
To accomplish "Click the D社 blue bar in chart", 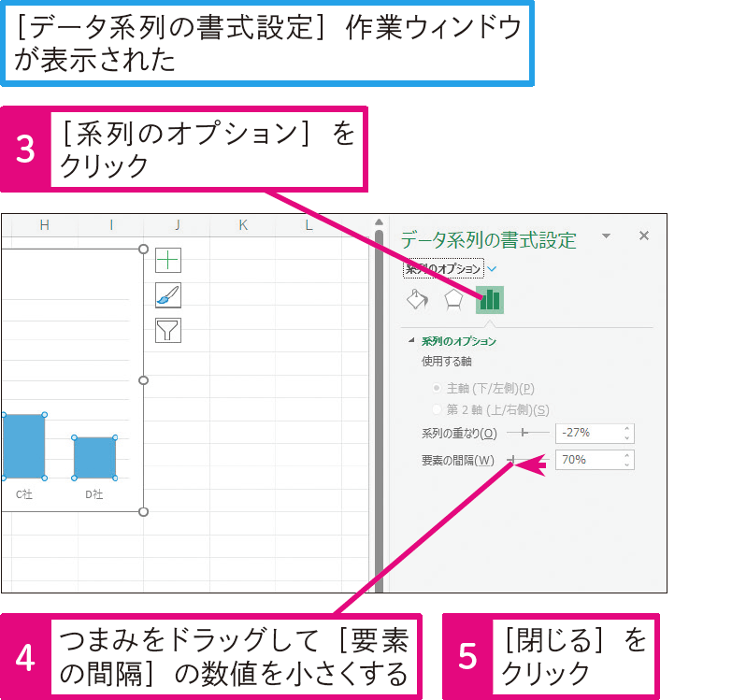I will pyautogui.click(x=94, y=457).
